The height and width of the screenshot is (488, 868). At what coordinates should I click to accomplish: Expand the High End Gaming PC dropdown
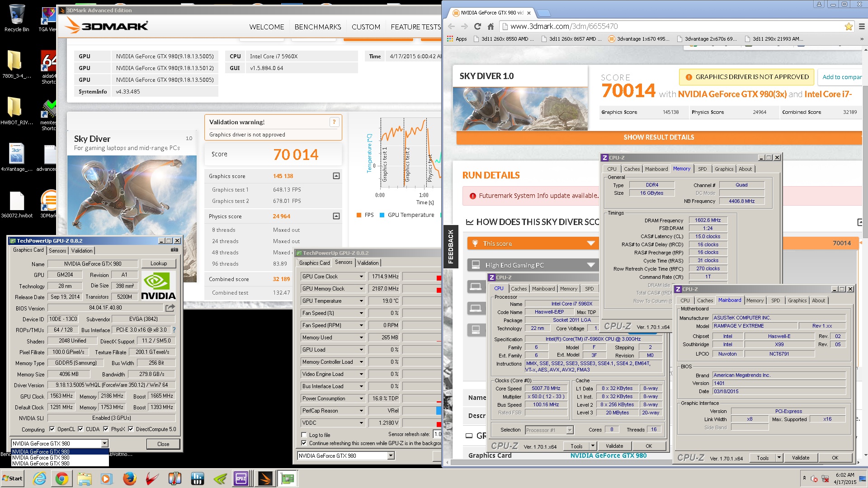pyautogui.click(x=590, y=265)
